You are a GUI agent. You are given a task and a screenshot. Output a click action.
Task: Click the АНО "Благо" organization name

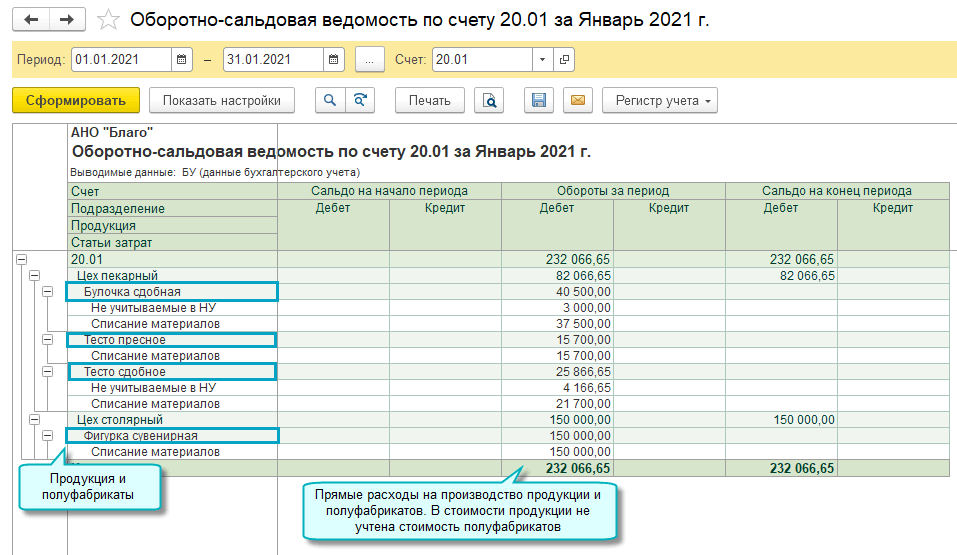112,132
